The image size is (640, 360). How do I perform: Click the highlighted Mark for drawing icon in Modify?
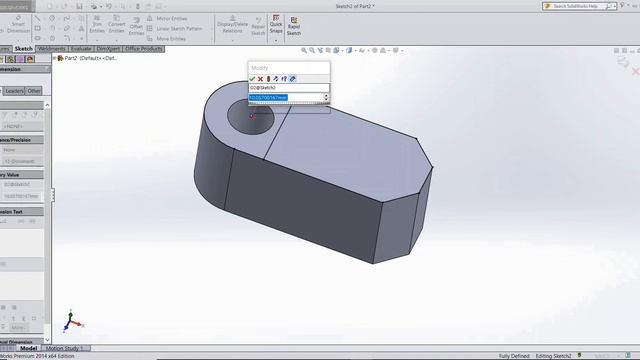pyautogui.click(x=292, y=79)
